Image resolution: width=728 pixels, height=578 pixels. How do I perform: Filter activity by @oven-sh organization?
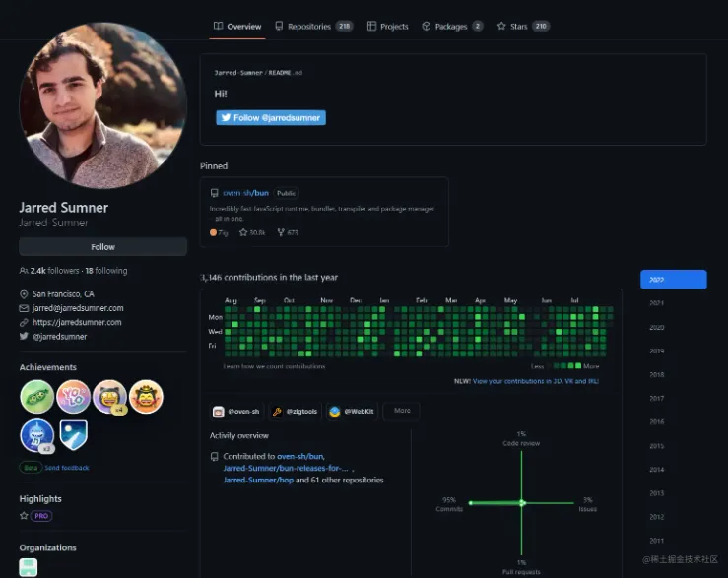(x=236, y=412)
